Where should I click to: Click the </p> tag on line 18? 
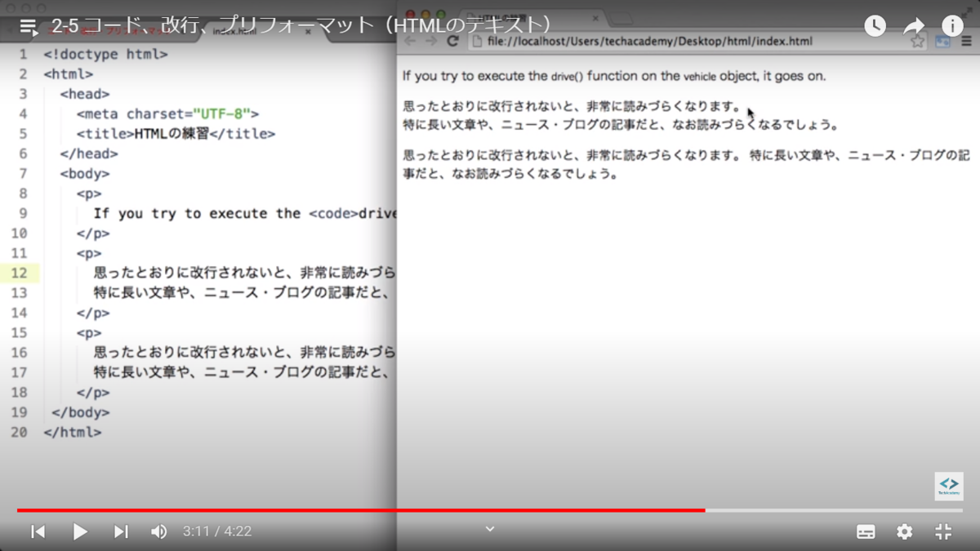[x=93, y=392]
